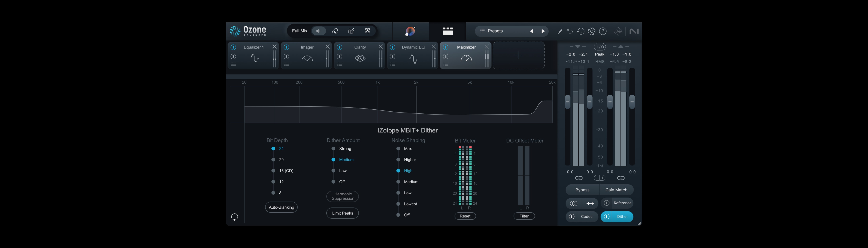
Task: Click the Limit Peaks button
Action: click(x=343, y=213)
